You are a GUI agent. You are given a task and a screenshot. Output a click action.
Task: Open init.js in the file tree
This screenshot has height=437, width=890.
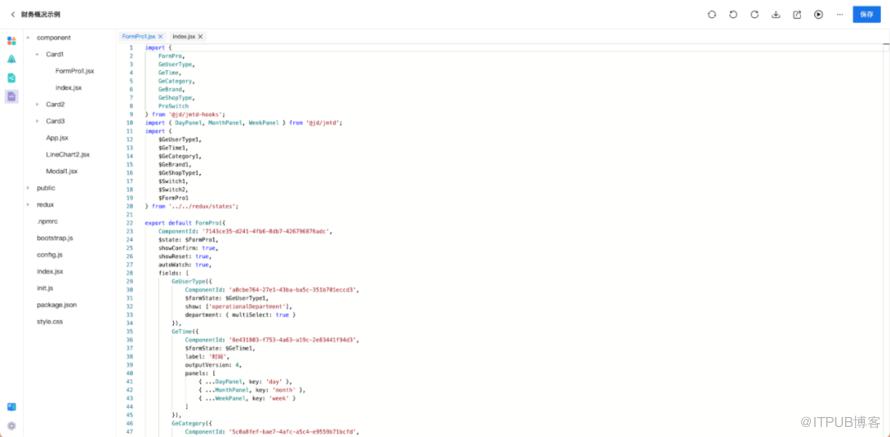point(45,288)
